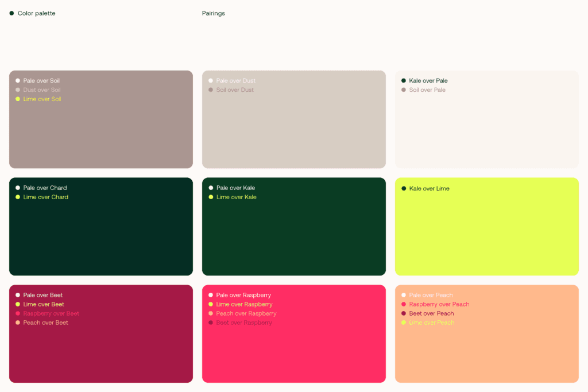Click the white dot beside Pale over Chard
Image resolution: width=588 pixels, height=392 pixels.
pos(18,188)
